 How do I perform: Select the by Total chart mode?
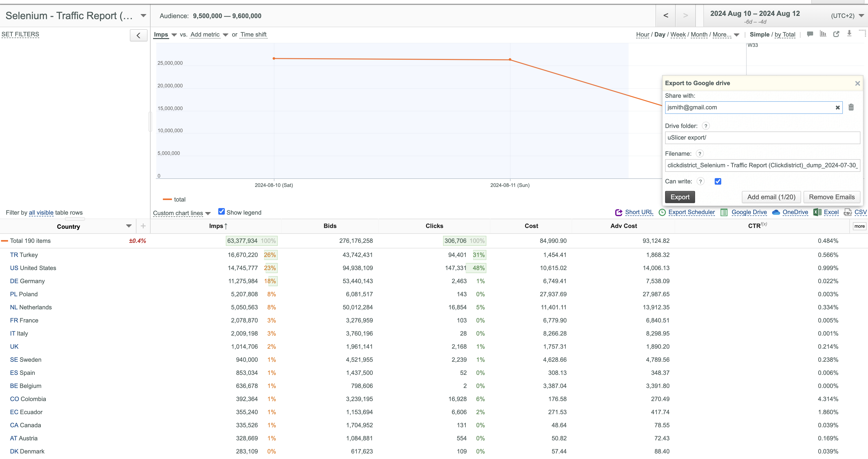pos(785,35)
